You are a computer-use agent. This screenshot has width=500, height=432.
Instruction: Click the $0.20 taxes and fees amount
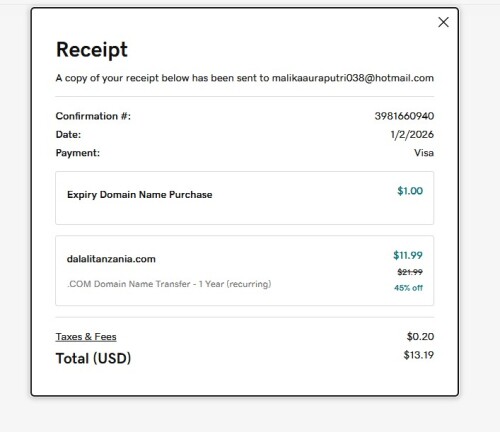click(420, 337)
